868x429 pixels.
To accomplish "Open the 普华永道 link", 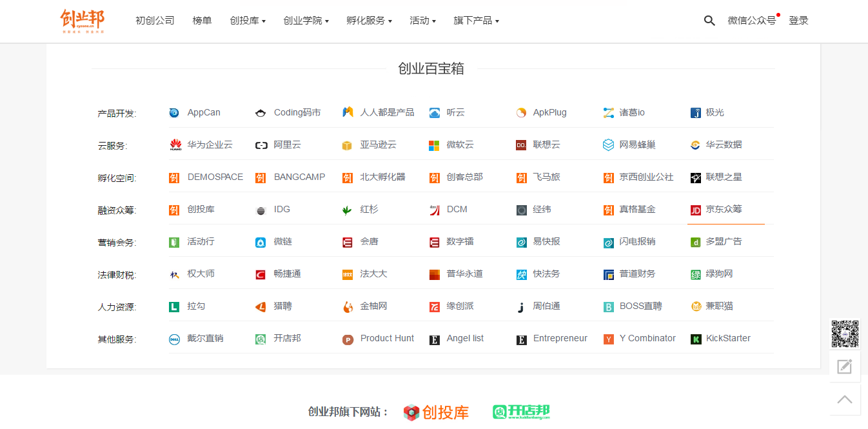I will point(464,274).
